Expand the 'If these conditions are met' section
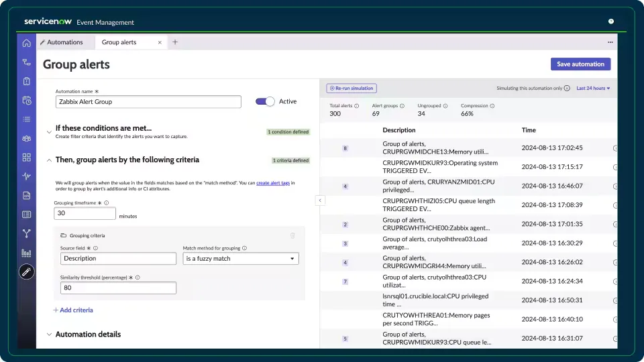 (48, 132)
